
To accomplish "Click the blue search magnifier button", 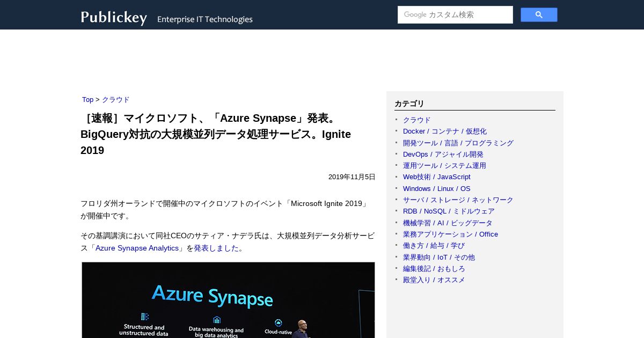I will tap(539, 14).
